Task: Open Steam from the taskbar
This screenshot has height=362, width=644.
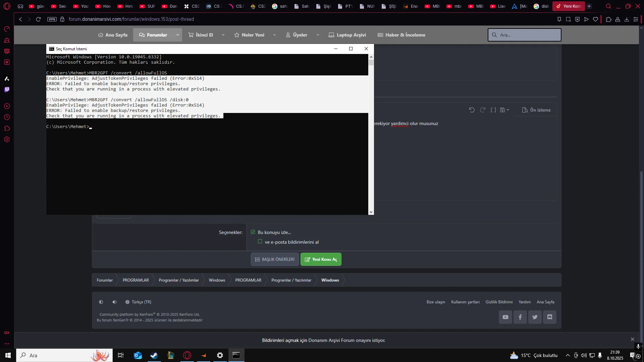Action: coord(154,355)
